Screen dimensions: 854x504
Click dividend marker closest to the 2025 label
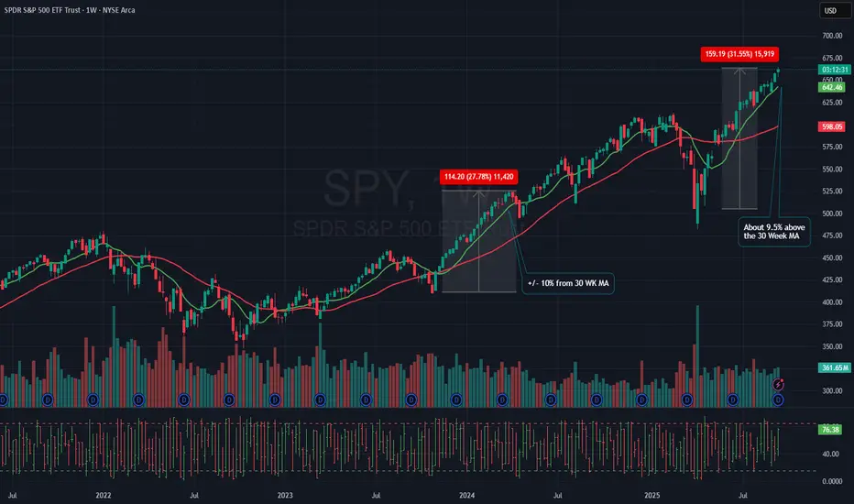point(642,400)
